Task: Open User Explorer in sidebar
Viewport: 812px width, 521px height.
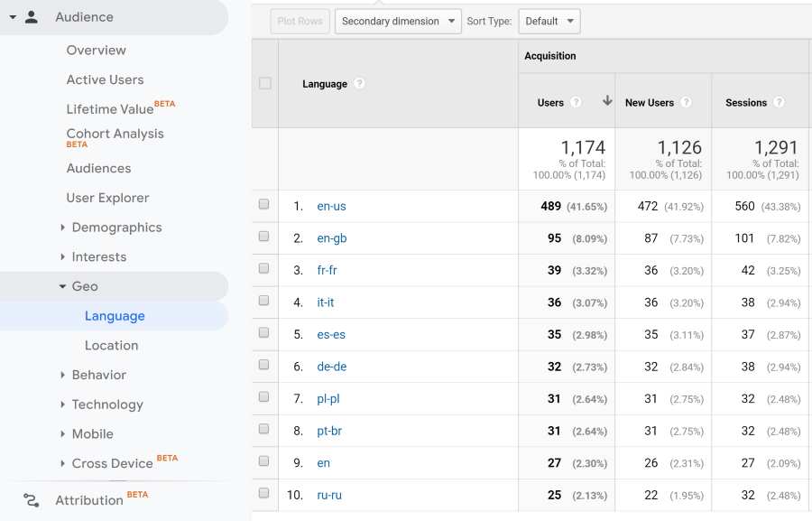Action: (107, 198)
